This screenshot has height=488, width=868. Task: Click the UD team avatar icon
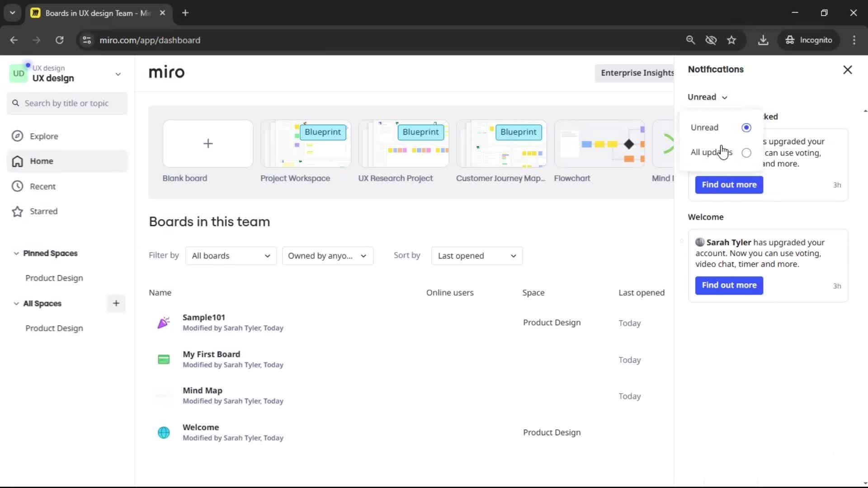(19, 73)
